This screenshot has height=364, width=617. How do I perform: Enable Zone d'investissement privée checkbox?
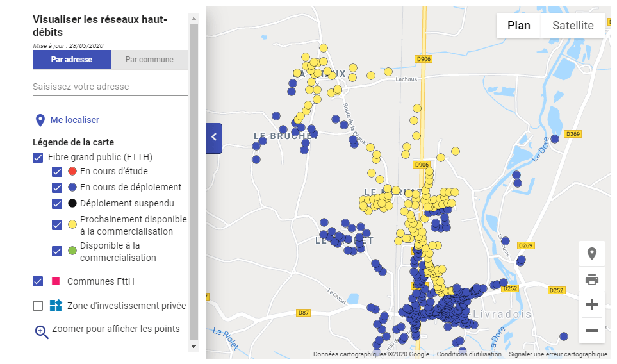click(x=38, y=306)
